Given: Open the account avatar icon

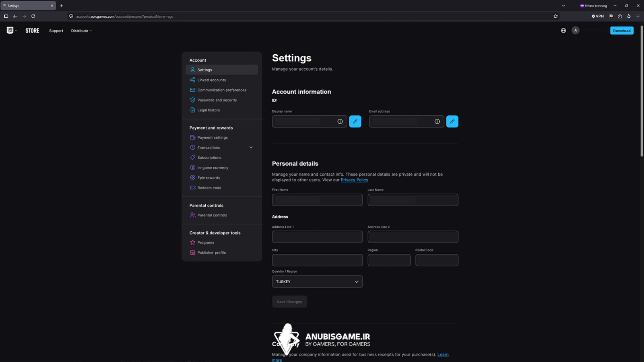Looking at the screenshot, I should coord(576,31).
